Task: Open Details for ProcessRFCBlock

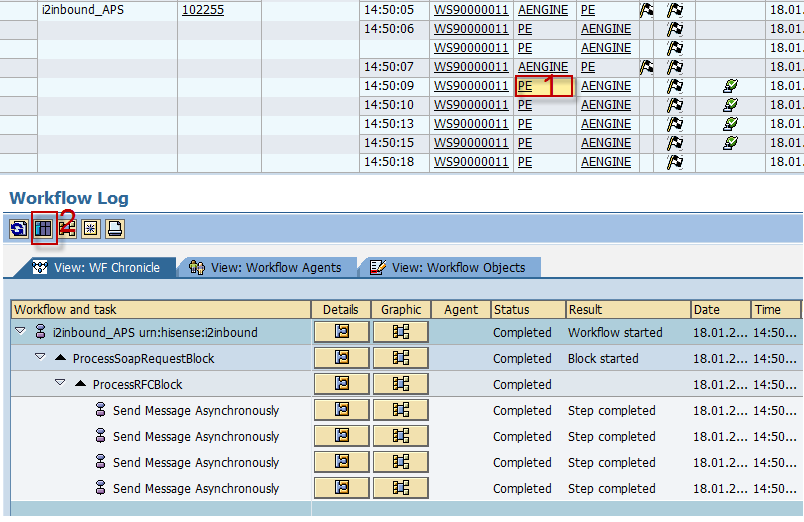Action: 341,384
